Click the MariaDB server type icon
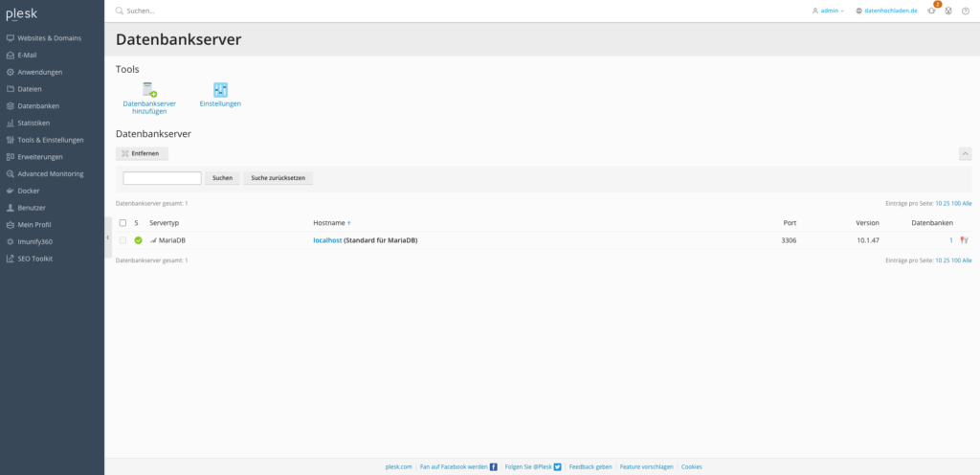 153,240
